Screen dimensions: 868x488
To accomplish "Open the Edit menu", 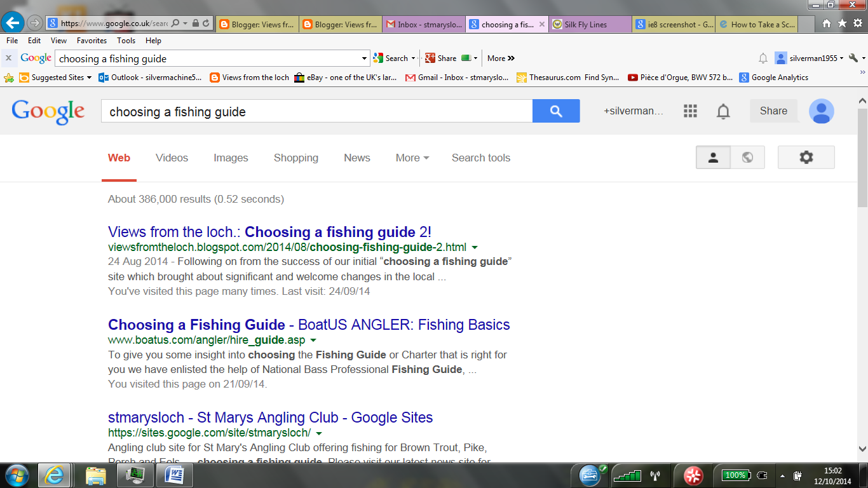I will [x=34, y=41].
